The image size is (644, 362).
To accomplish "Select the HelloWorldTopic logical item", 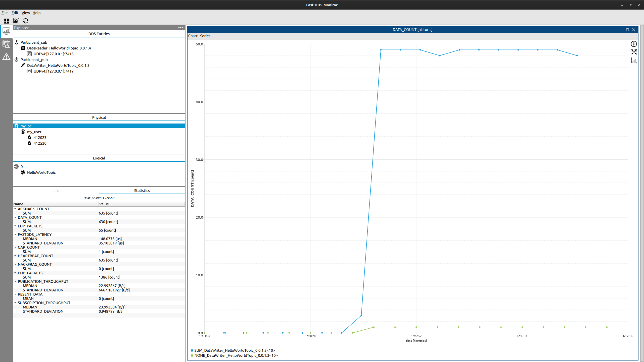I will (x=41, y=172).
